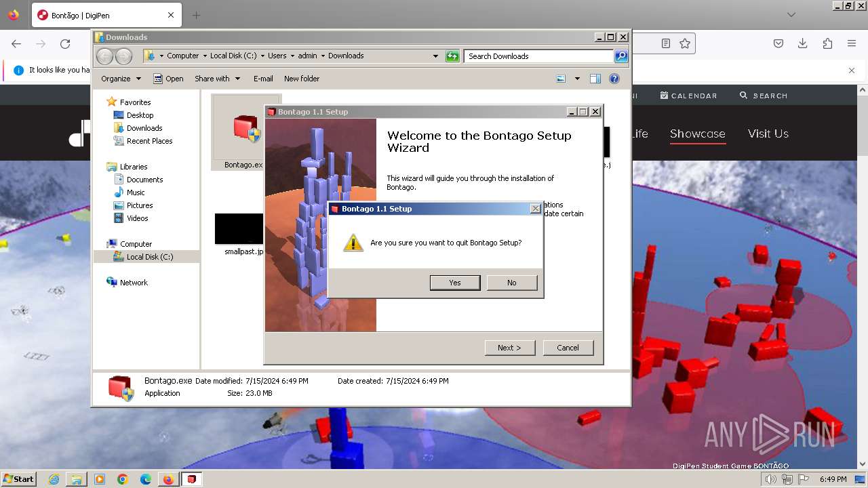Viewport: 868px width, 488px height.
Task: Click Explorer forward arrow button
Action: click(123, 56)
